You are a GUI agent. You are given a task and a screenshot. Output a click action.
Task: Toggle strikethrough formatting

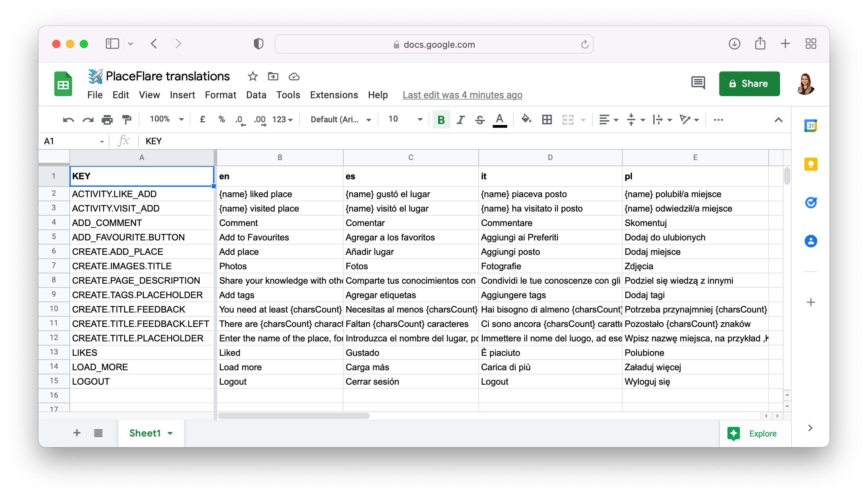coord(480,120)
